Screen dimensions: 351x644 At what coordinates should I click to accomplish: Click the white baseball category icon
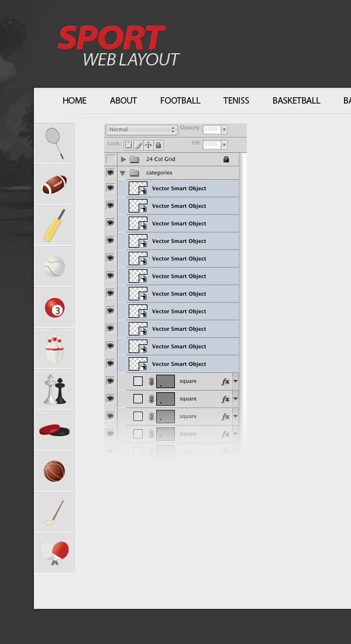pyautogui.click(x=54, y=266)
